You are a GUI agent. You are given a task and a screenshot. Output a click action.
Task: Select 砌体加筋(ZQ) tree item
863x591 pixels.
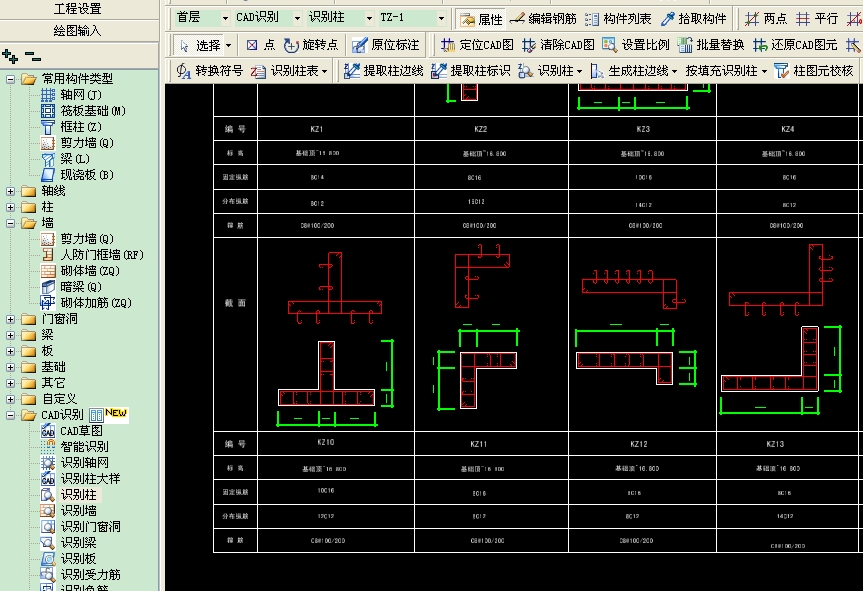tap(96, 303)
